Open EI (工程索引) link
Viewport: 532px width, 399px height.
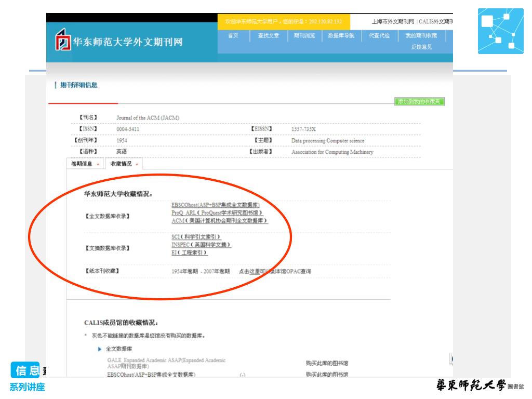pyautogui.click(x=189, y=253)
